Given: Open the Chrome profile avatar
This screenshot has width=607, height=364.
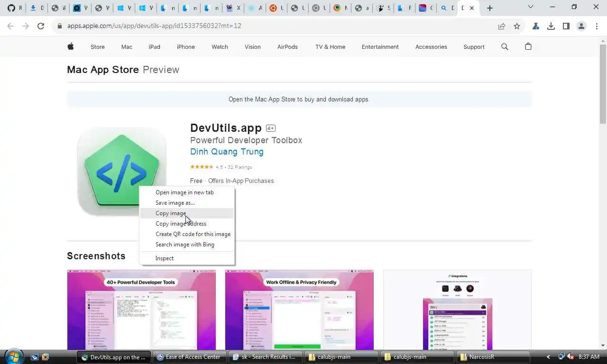Looking at the screenshot, I should [581, 26].
